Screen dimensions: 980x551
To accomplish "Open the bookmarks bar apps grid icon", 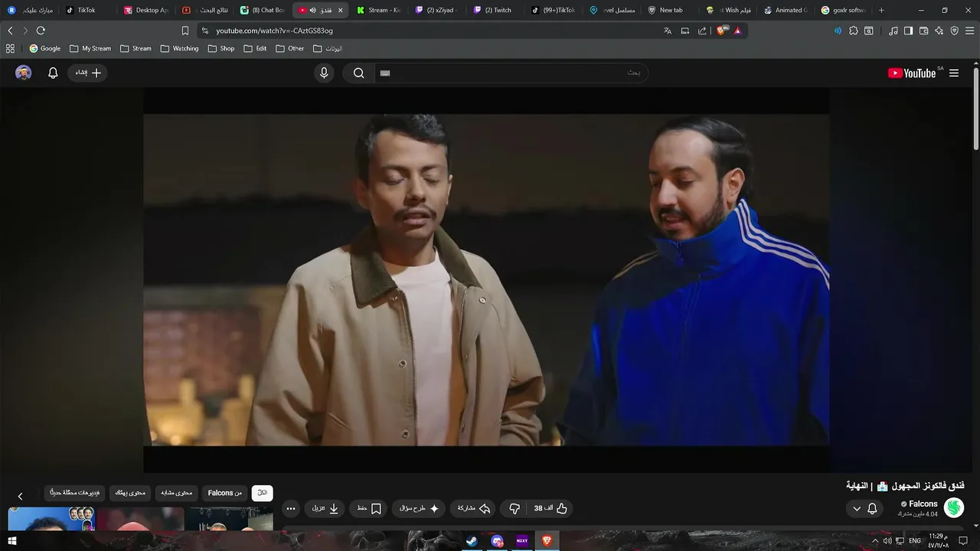I will (10, 48).
